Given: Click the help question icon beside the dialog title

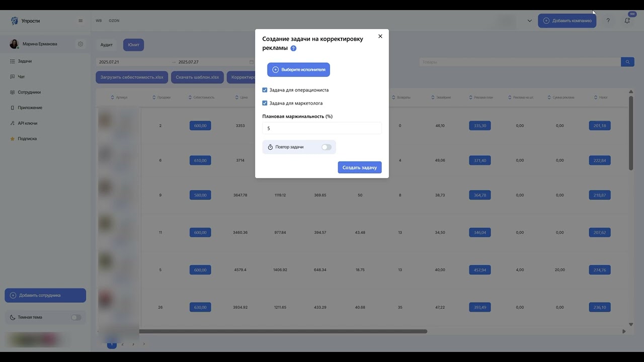Looking at the screenshot, I should click(293, 48).
